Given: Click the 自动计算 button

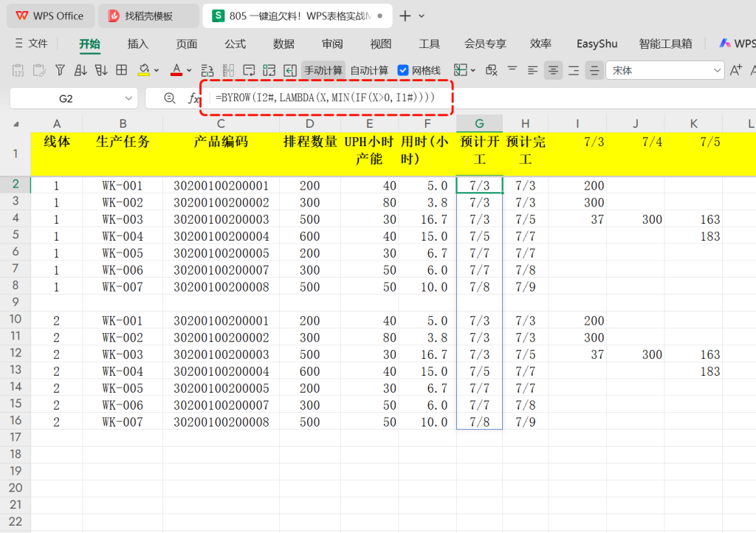Looking at the screenshot, I should pyautogui.click(x=369, y=70).
